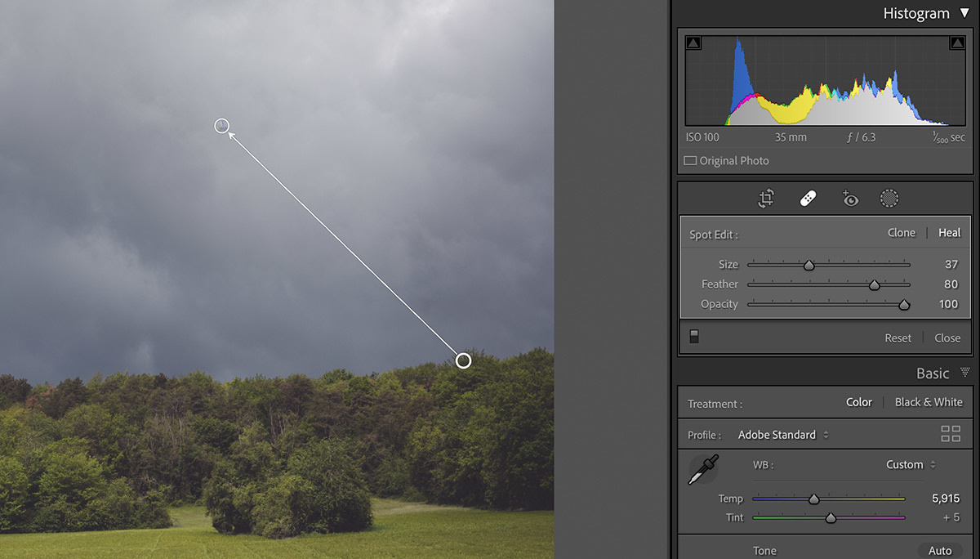
Task: Pick the White Balance eyedropper tool
Action: point(704,470)
